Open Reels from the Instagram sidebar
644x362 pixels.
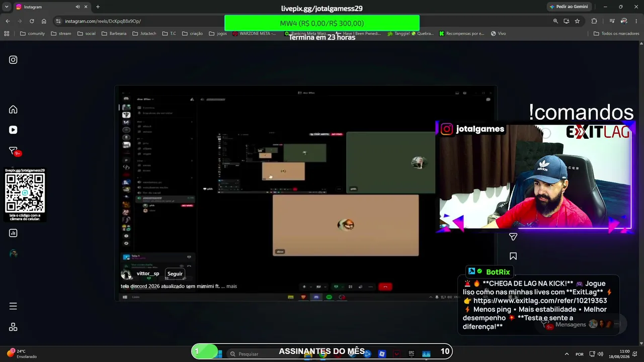pos(13,130)
